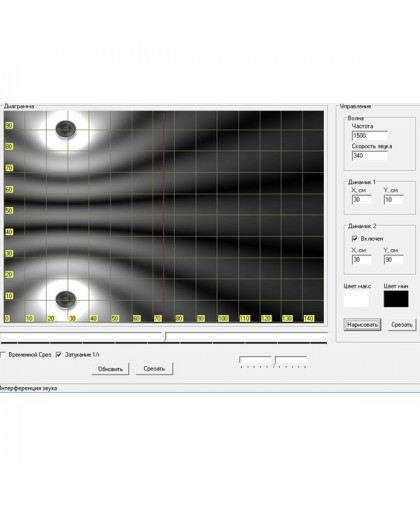Viewport: 420px width, 508px height.
Task: Click the Динамик 2 group label
Action: pos(362,226)
